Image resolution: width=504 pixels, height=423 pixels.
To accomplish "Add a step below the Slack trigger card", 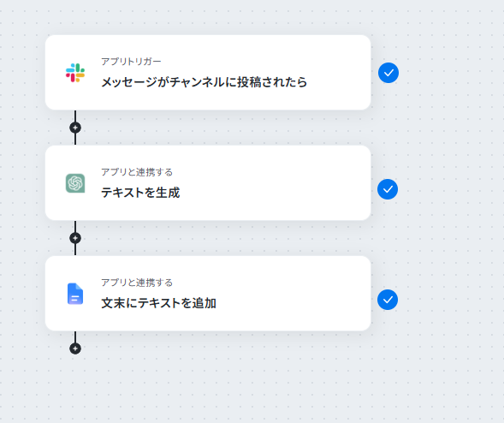I will pos(75,128).
